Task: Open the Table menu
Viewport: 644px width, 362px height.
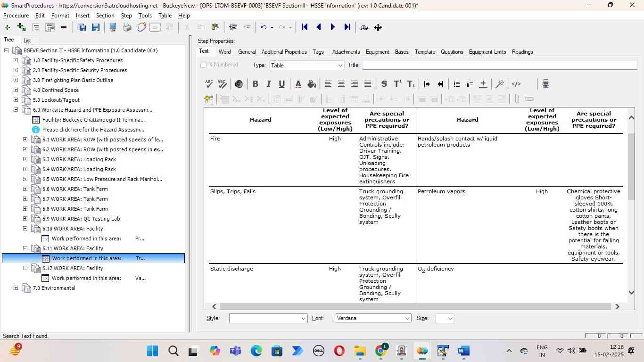Action: pyautogui.click(x=165, y=16)
